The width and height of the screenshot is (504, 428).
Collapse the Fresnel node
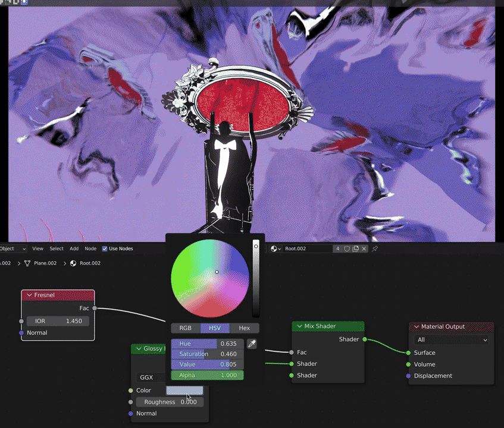click(x=29, y=295)
